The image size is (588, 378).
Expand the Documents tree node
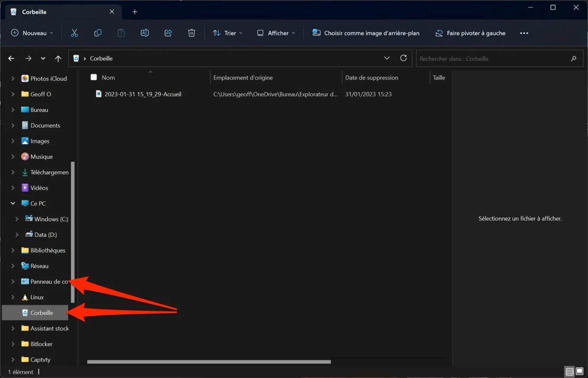coord(13,125)
